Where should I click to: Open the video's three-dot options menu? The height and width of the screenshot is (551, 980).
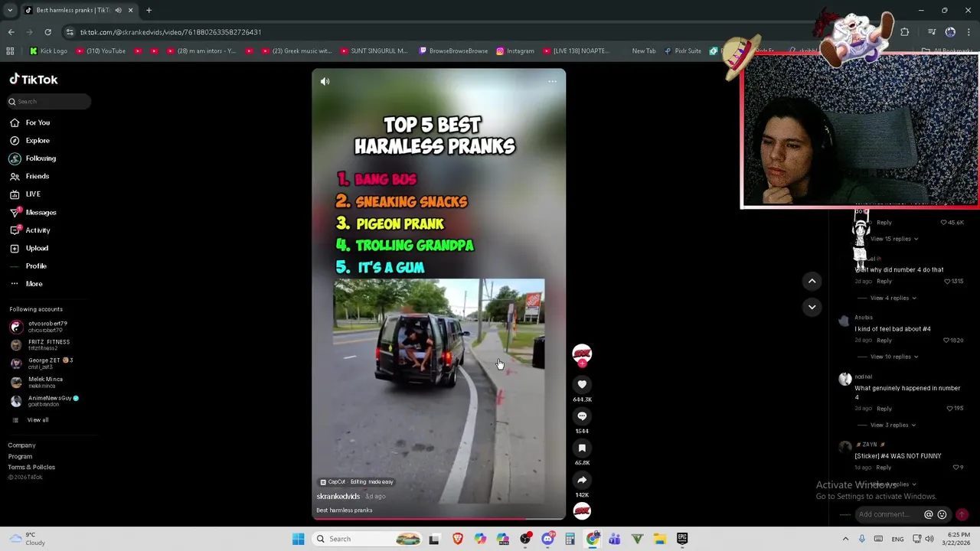[552, 81]
